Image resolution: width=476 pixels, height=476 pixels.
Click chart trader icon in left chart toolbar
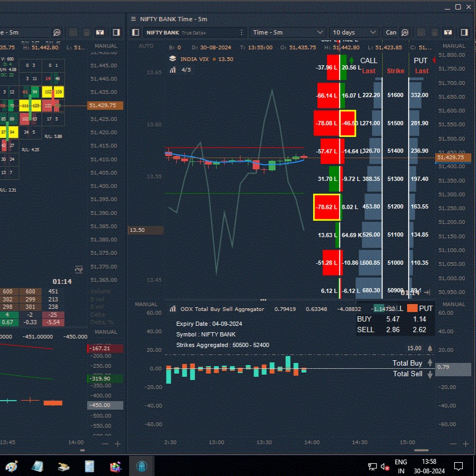(x=100, y=32)
